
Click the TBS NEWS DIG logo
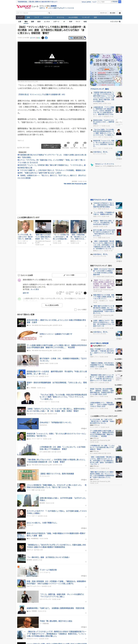pyautogui.click(x=77, y=38)
